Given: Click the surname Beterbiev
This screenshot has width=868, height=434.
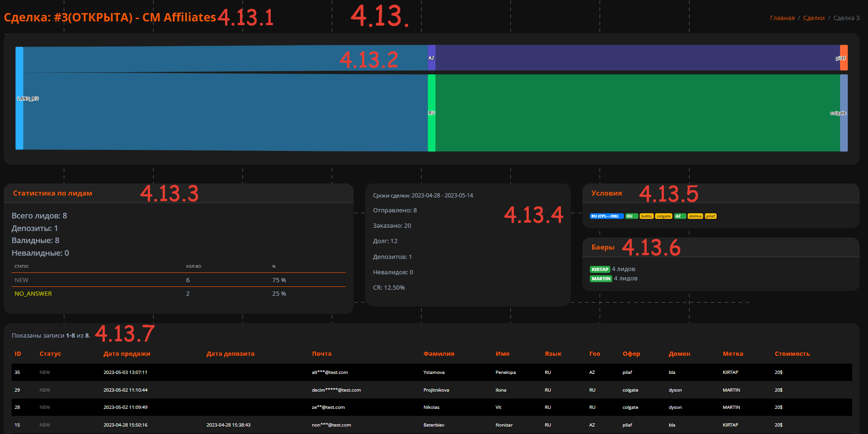Looking at the screenshot, I should (434, 425).
